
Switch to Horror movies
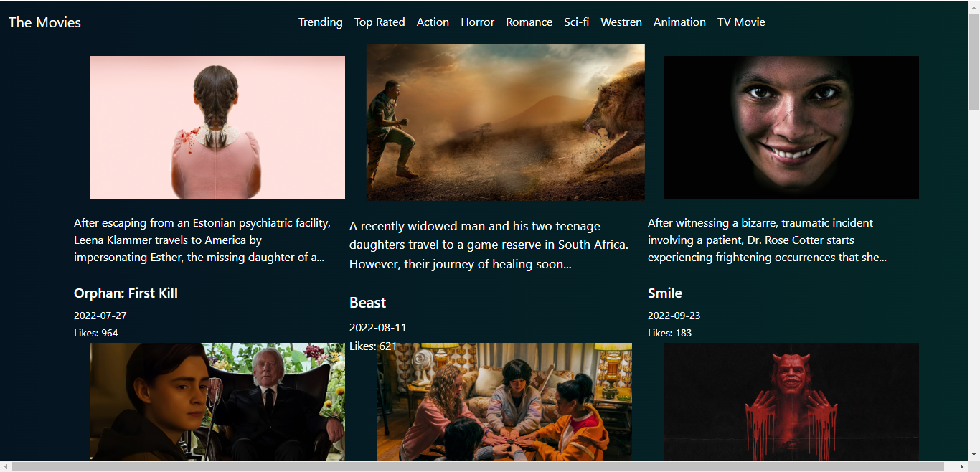[x=478, y=22]
